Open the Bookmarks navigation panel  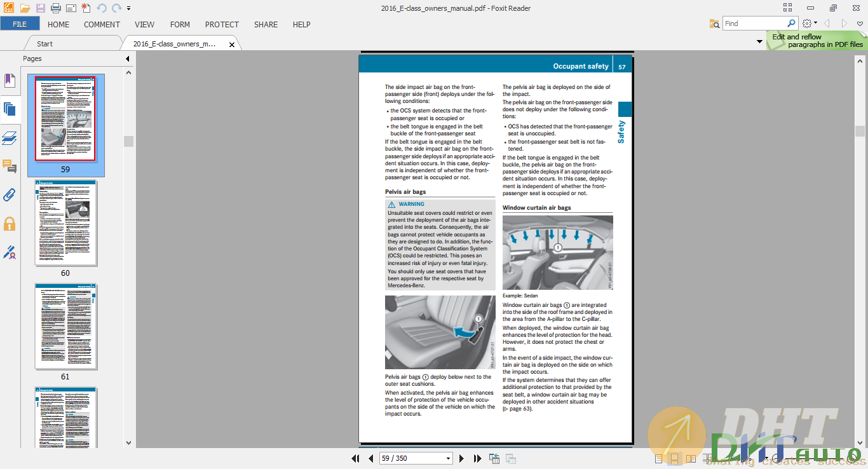pos(10,81)
